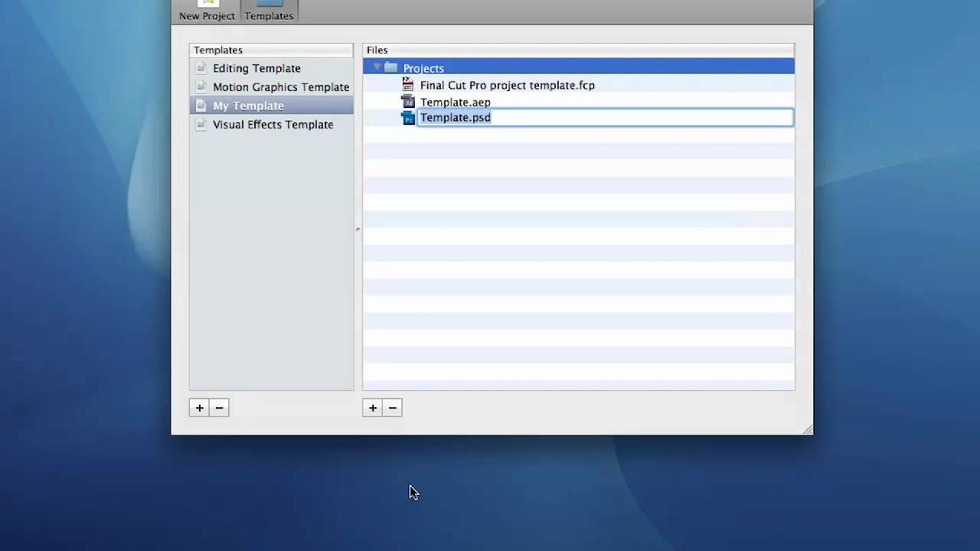Click the blue Projects folder icon
This screenshot has width=980, height=551.
click(390, 68)
